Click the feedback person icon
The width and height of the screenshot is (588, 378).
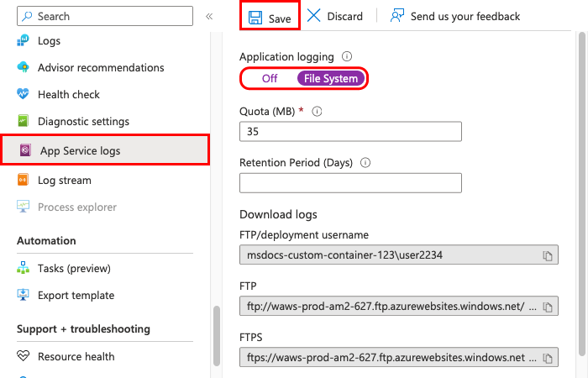click(x=398, y=16)
